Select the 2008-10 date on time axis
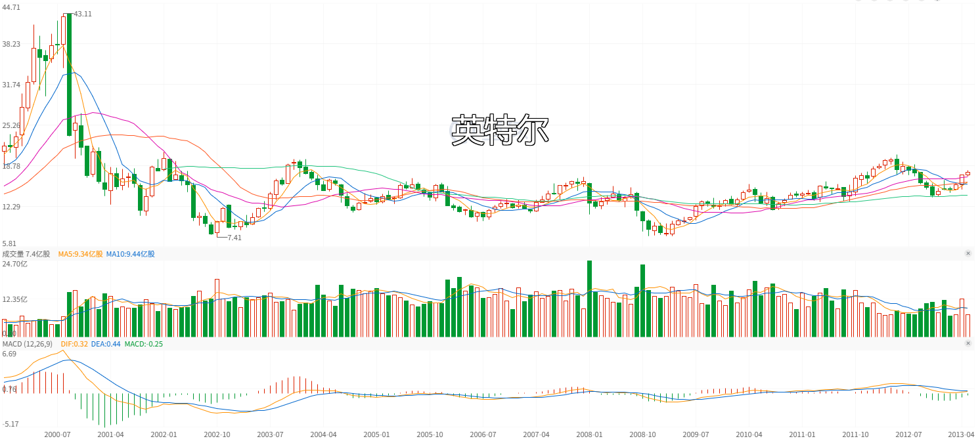 (642, 434)
